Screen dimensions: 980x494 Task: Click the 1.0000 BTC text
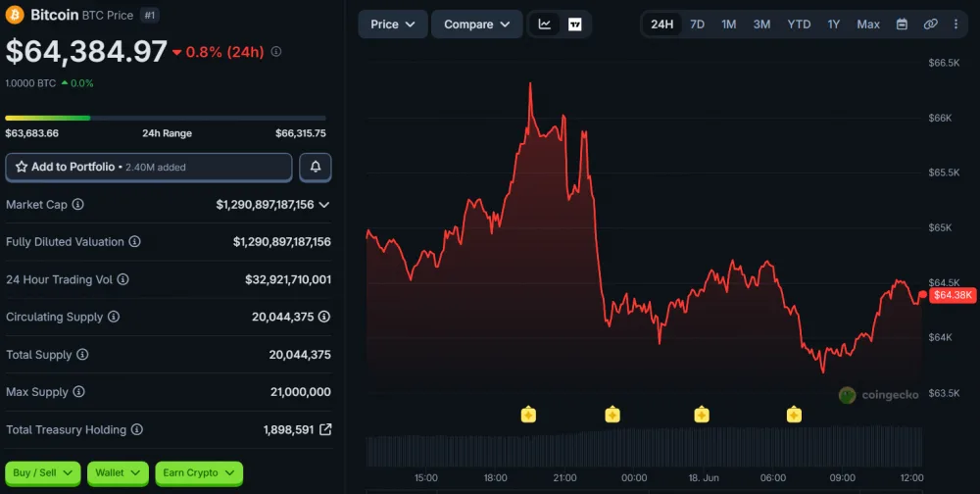(x=30, y=83)
